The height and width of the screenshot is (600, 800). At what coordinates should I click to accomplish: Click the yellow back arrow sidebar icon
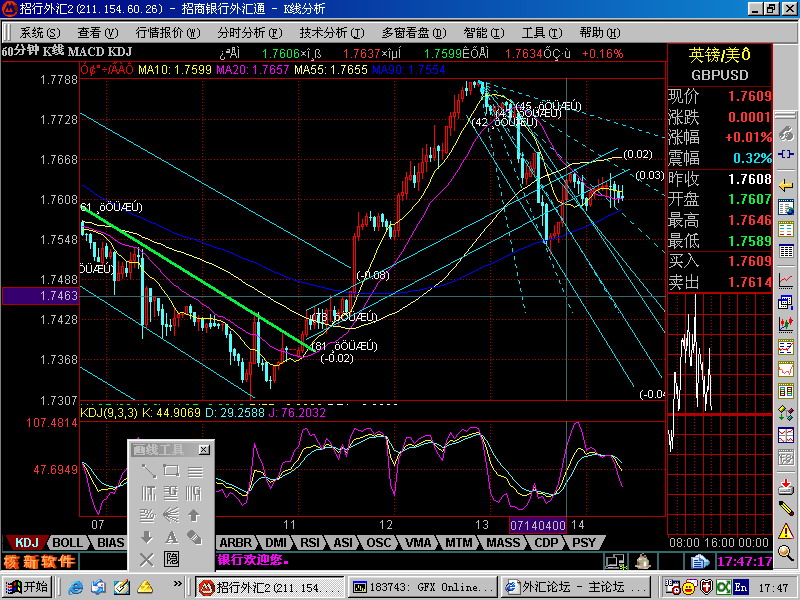pos(786,185)
